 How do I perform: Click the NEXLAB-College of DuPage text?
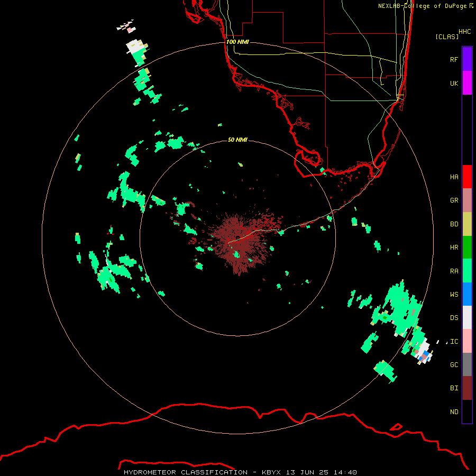(x=422, y=6)
